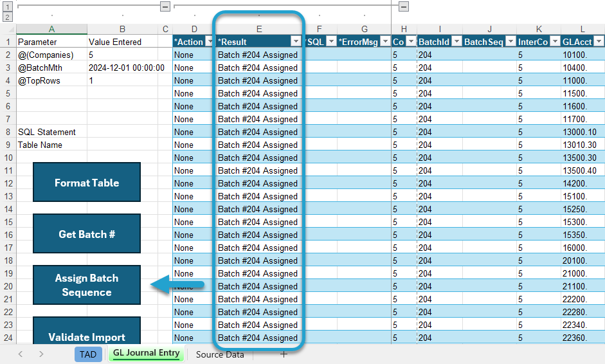Open the *Result column filter dropdown

(x=296, y=41)
